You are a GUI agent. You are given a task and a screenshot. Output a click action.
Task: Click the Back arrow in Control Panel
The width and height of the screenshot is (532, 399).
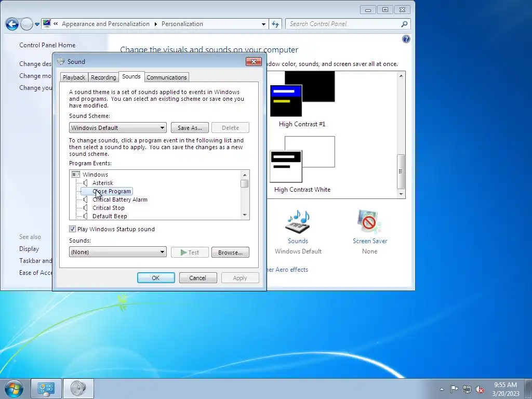12,24
